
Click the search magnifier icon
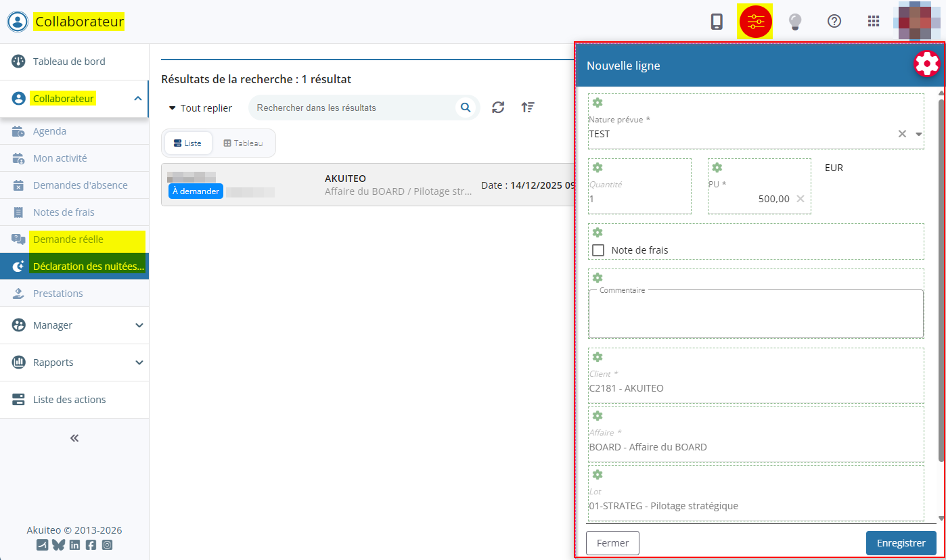[x=465, y=108]
